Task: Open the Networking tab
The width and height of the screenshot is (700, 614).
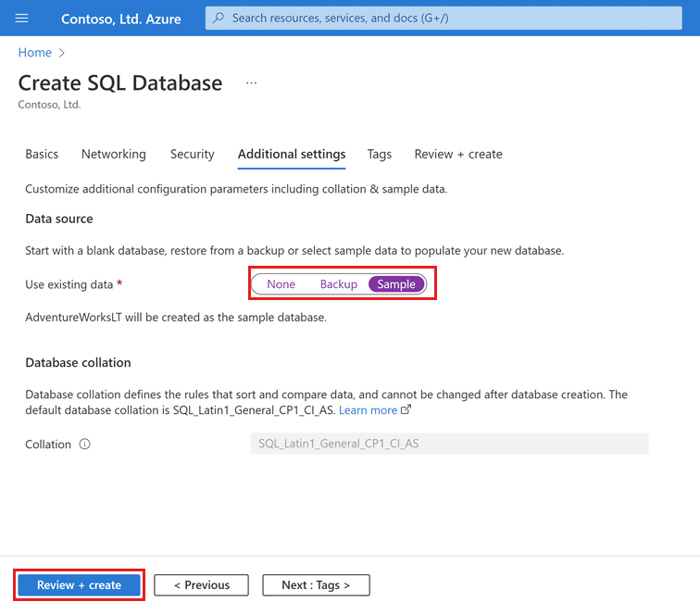Action: tap(114, 155)
